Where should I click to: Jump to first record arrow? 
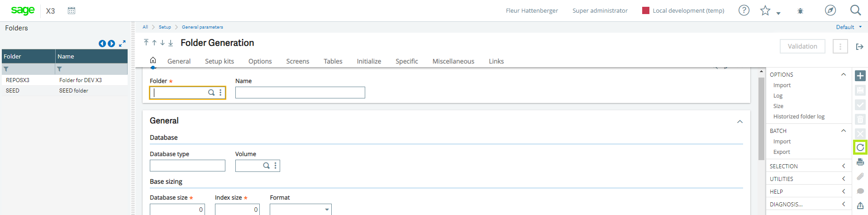(146, 43)
